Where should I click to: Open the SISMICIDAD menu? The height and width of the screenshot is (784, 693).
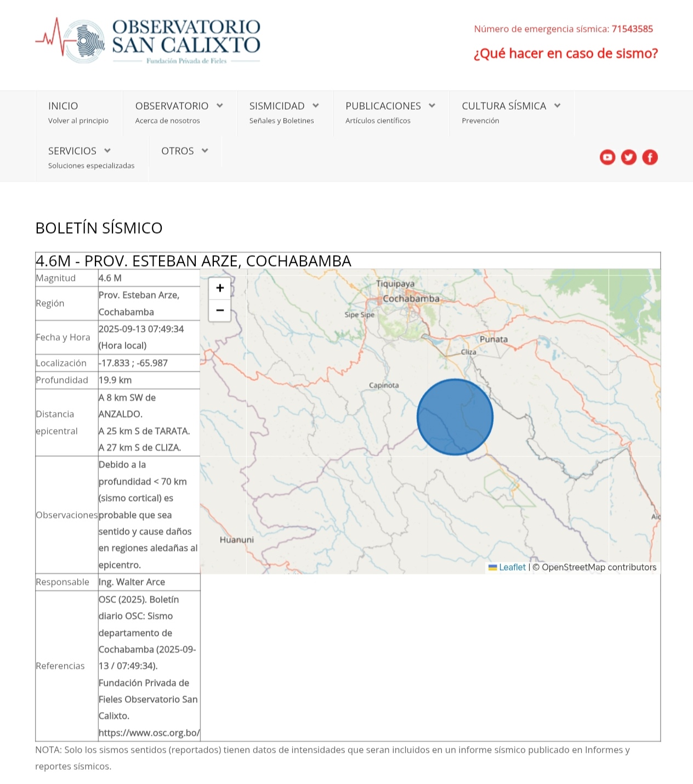click(x=284, y=112)
